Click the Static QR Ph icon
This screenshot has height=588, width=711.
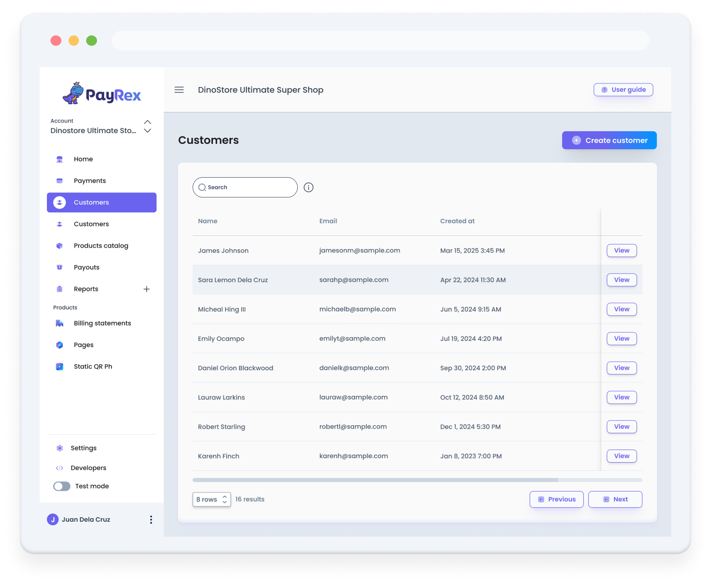point(60,367)
